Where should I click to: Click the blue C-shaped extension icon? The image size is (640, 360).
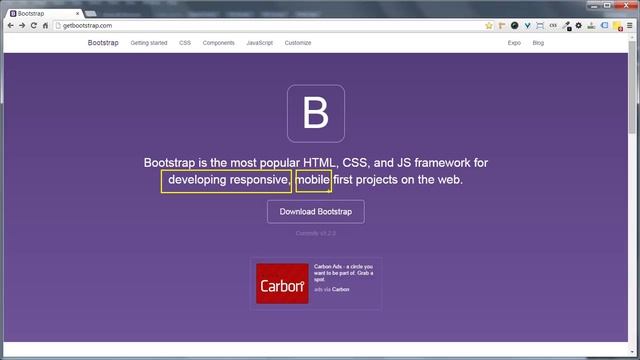click(x=604, y=25)
